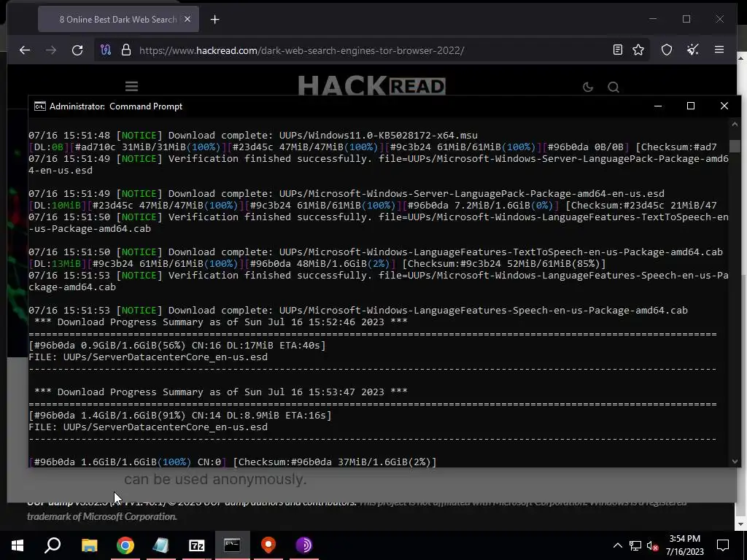
Task: Minimize the Command Prompt window
Action: [x=658, y=106]
